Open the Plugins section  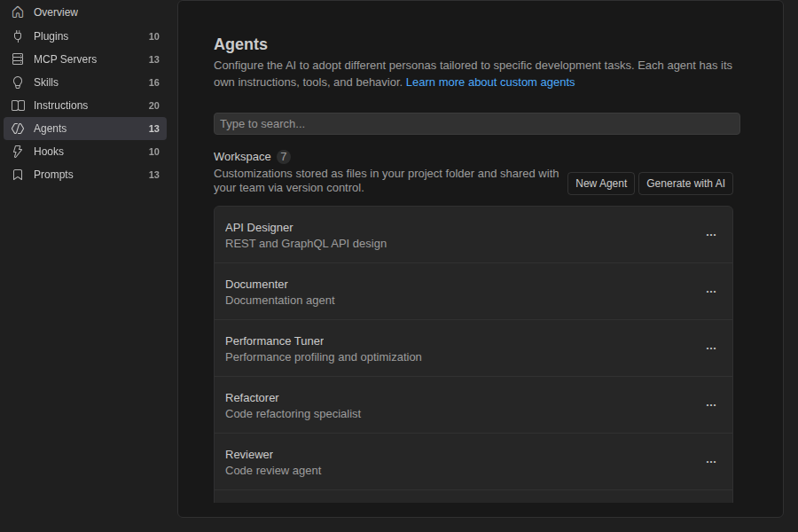[85, 36]
